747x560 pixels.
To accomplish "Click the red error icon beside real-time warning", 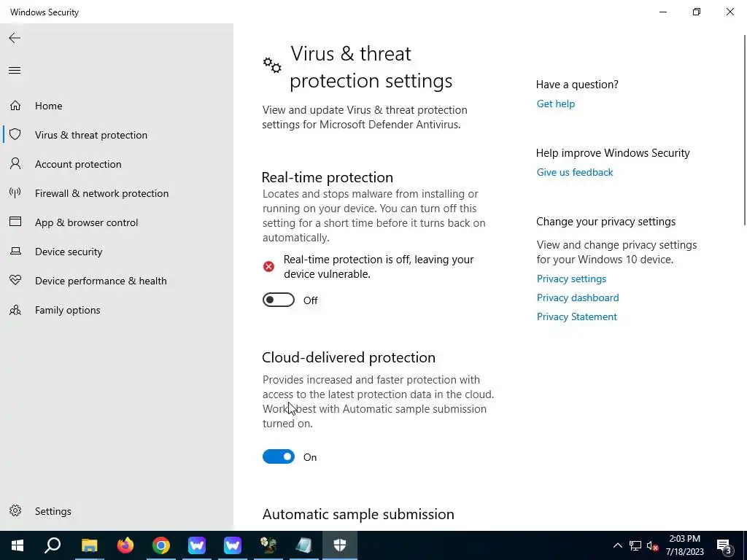I will click(268, 267).
